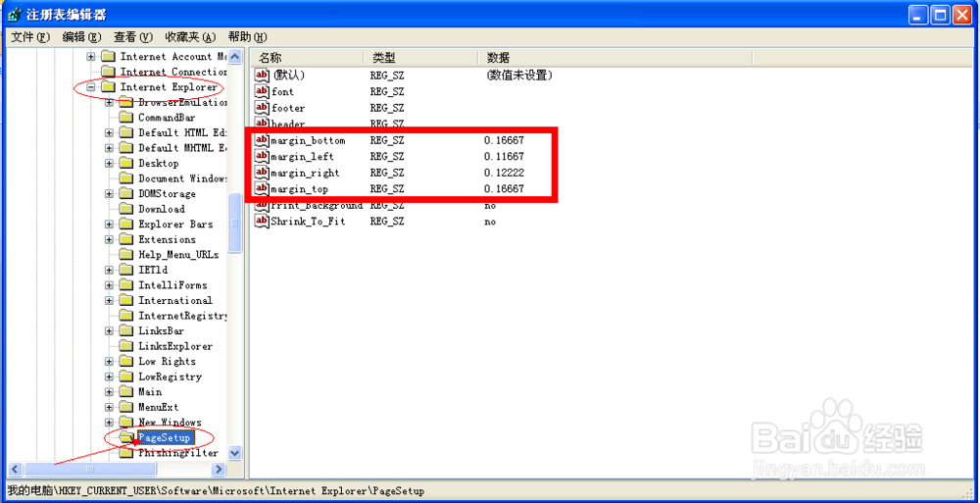Expand the Desktop key
Image resolution: width=980 pixels, height=503 pixels.
109,164
